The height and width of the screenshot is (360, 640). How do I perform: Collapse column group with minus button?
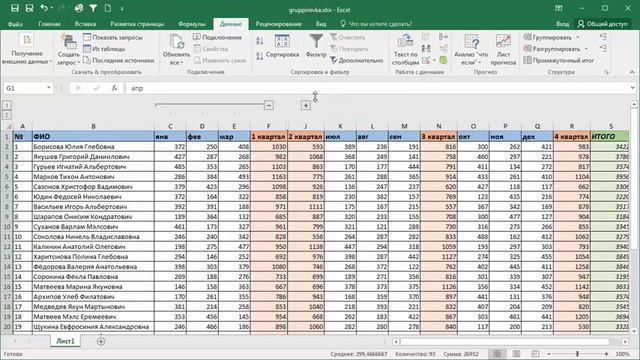click(269, 105)
